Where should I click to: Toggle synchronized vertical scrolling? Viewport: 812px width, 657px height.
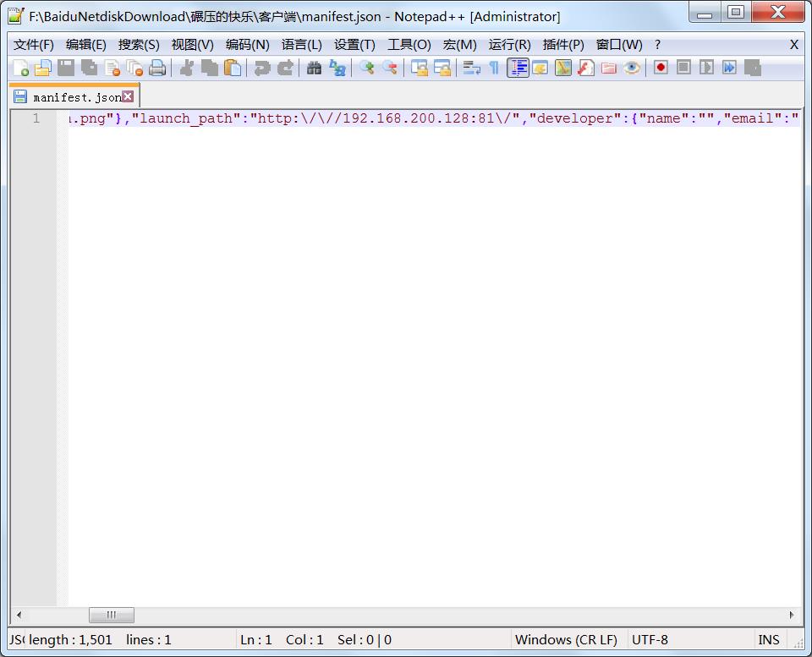tap(419, 68)
